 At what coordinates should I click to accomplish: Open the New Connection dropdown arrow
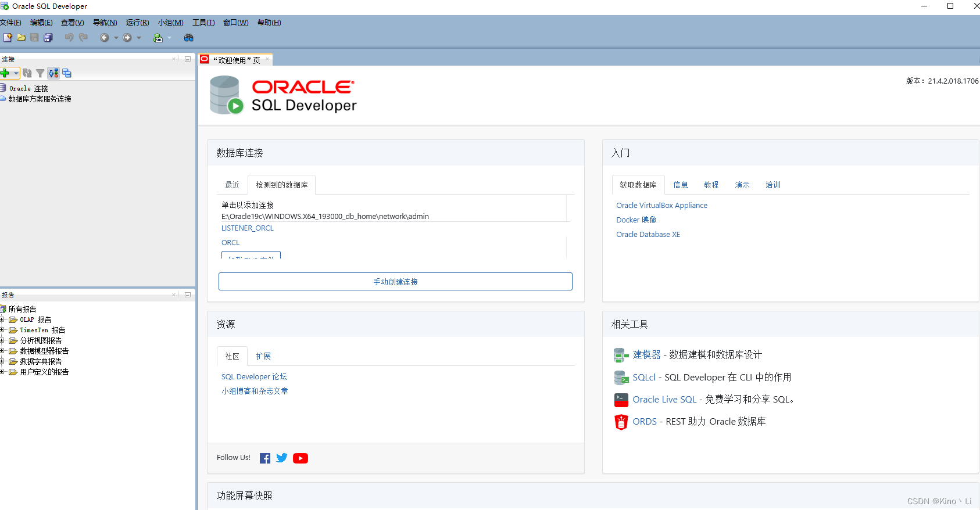[x=16, y=73]
